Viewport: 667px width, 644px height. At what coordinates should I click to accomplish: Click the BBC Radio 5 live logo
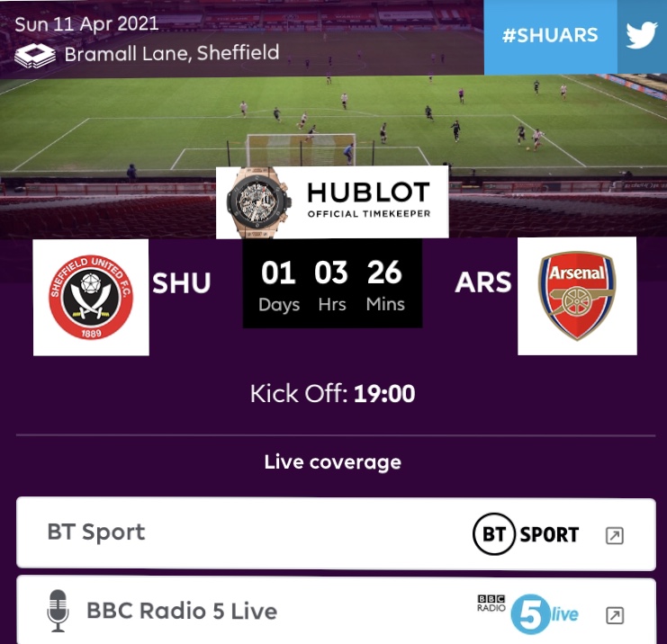pos(527,613)
